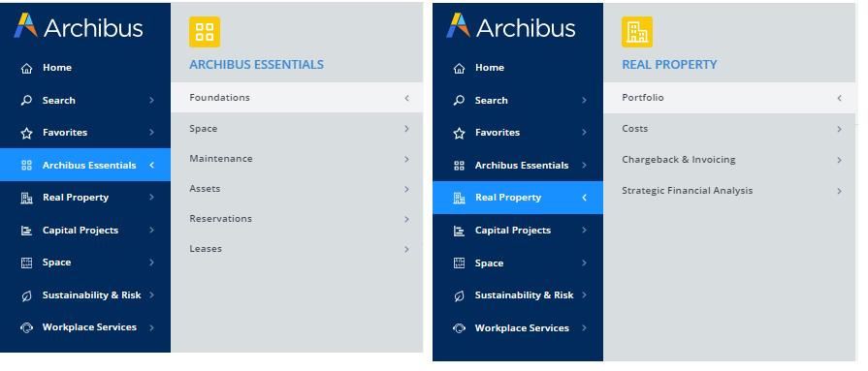
Task: Click the yellow Real Property building tile icon
Action: coord(636,32)
